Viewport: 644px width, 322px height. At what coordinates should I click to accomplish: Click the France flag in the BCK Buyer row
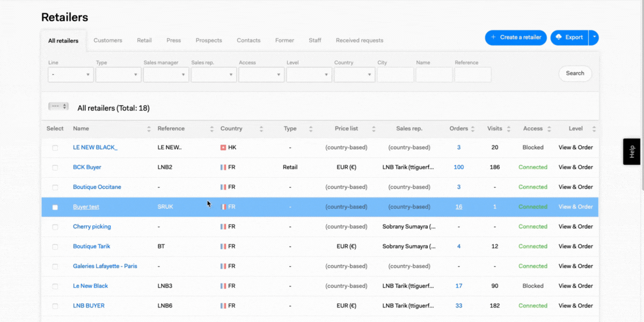point(223,167)
